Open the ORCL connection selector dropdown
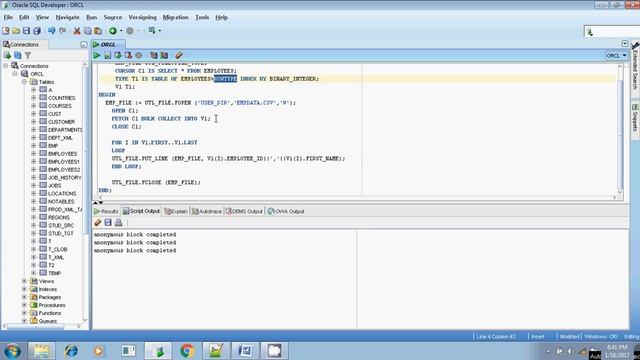The image size is (640, 360). (616, 56)
